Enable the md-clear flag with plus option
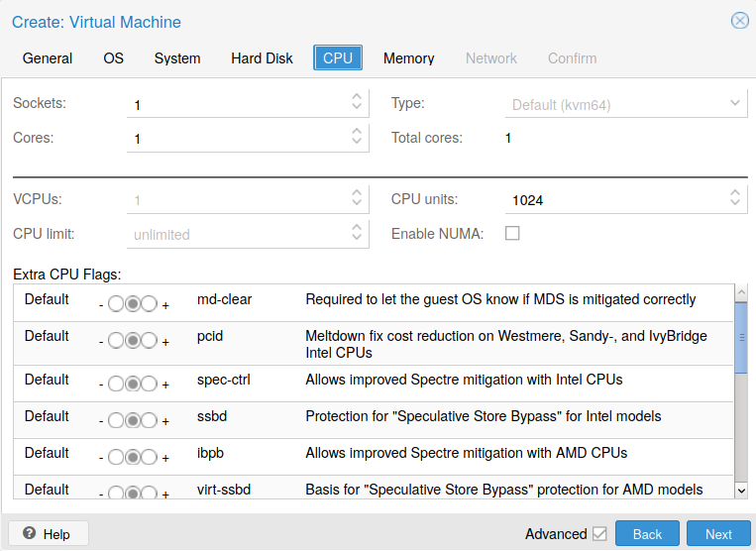This screenshot has width=756, height=551. (x=149, y=305)
